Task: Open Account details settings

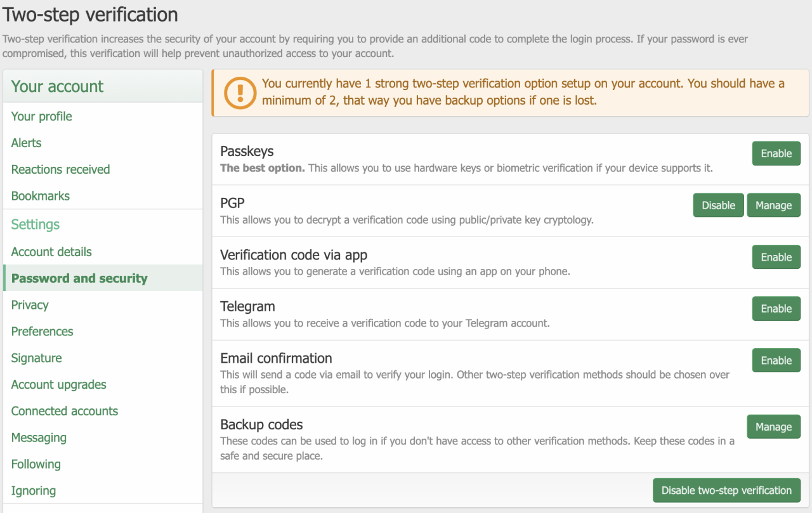Action: tap(51, 252)
